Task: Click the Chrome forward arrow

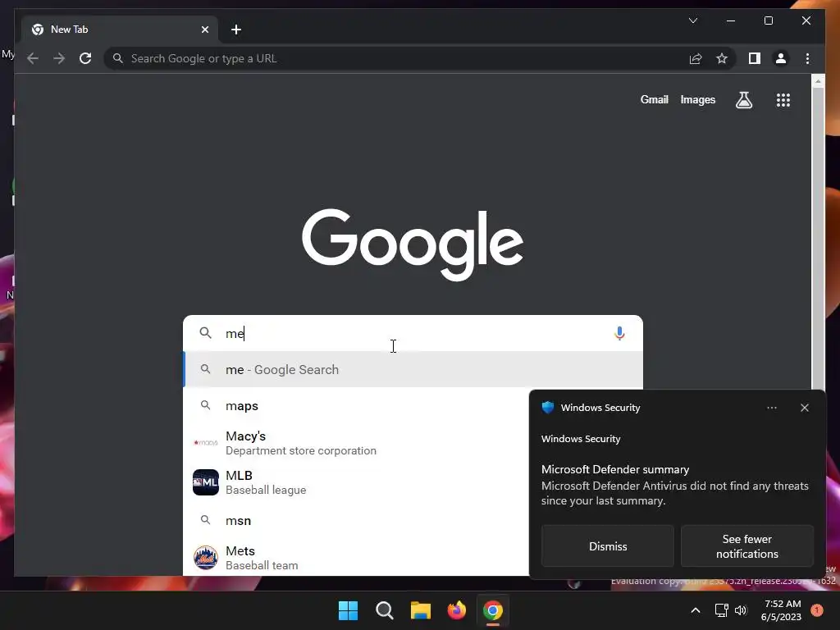Action: click(x=59, y=58)
